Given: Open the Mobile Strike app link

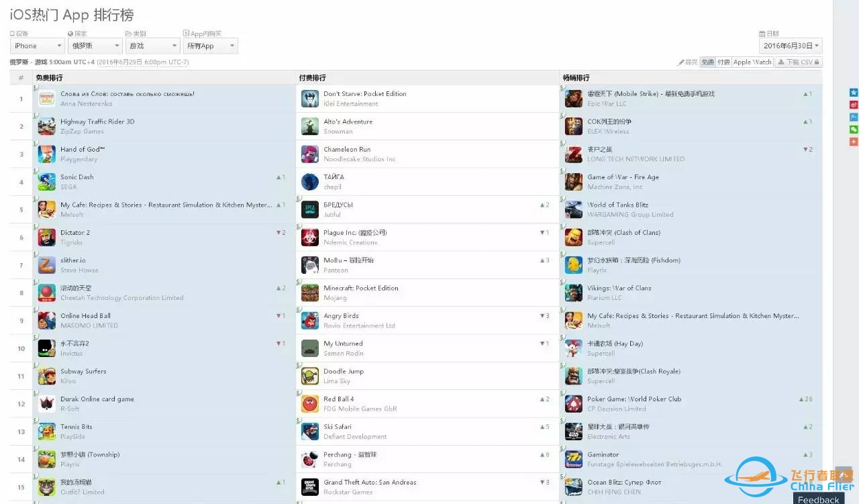Looking at the screenshot, I should [x=651, y=94].
